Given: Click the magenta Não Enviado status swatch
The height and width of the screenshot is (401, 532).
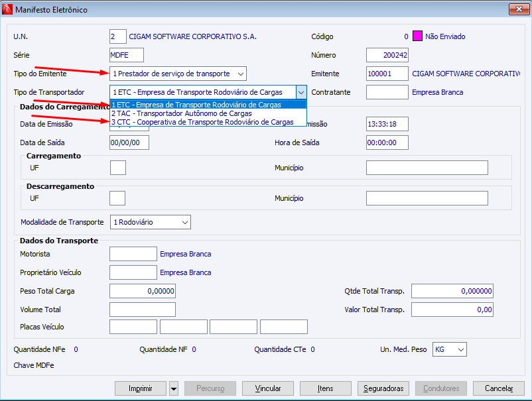Looking at the screenshot, I should pyautogui.click(x=417, y=36).
